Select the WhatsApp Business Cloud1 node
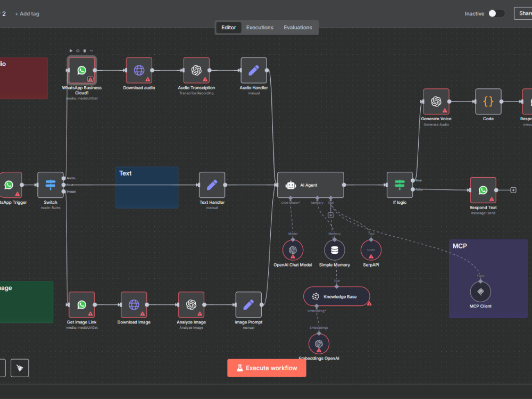Viewport: 532px width, 399px height. (x=82, y=70)
